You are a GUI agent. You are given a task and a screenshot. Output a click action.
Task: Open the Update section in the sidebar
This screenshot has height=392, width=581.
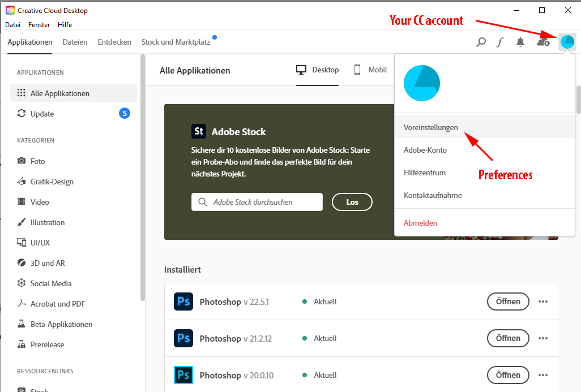20,114
